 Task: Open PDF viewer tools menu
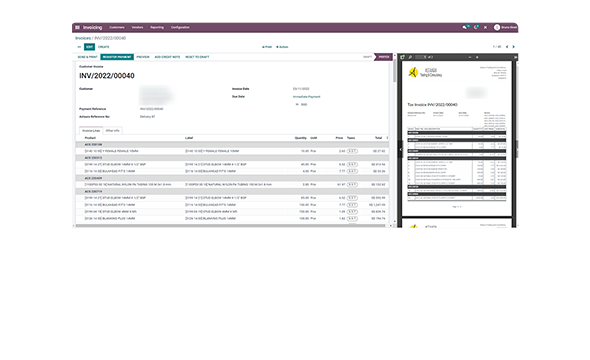515,57
